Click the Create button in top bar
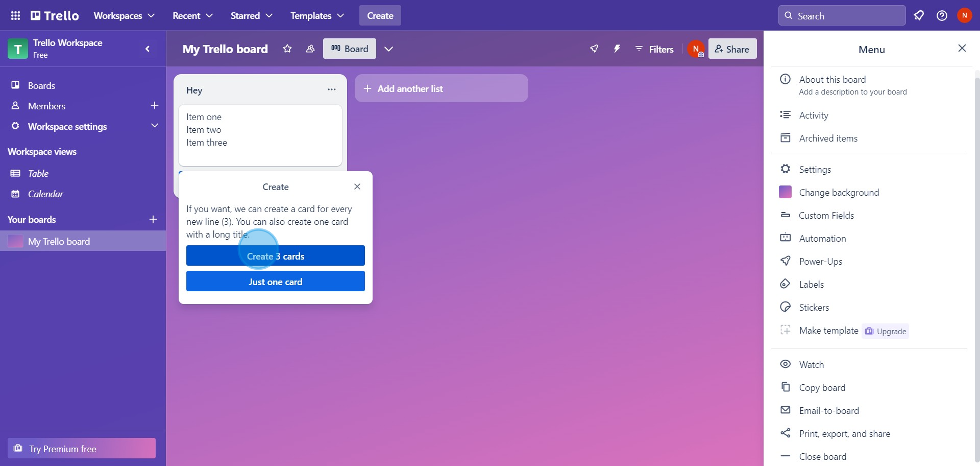This screenshot has width=980, height=466. pyautogui.click(x=380, y=15)
